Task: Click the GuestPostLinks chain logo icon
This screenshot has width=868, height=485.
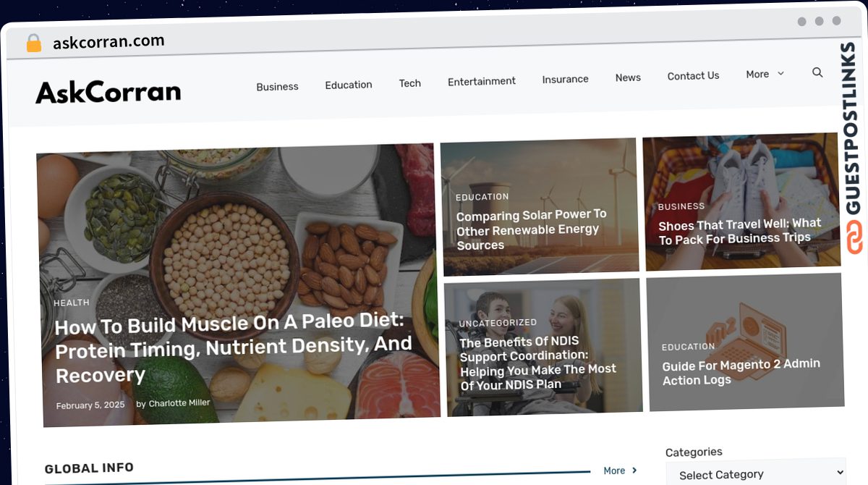Action: pyautogui.click(x=855, y=237)
